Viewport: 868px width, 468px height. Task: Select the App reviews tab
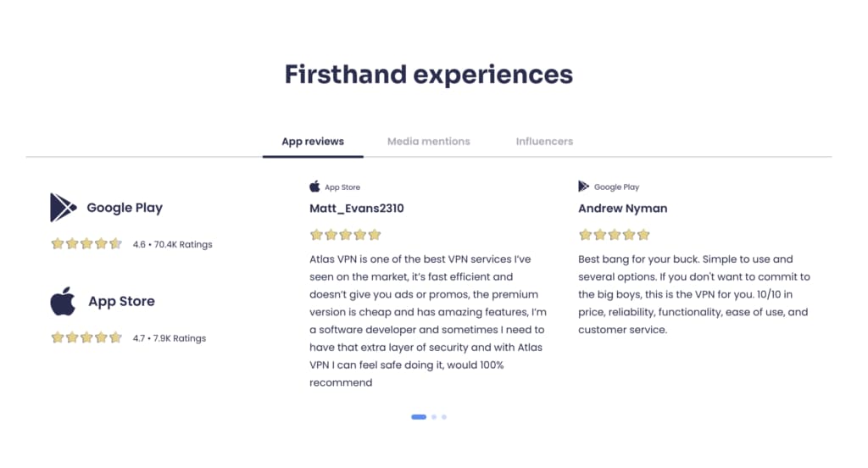(x=313, y=142)
